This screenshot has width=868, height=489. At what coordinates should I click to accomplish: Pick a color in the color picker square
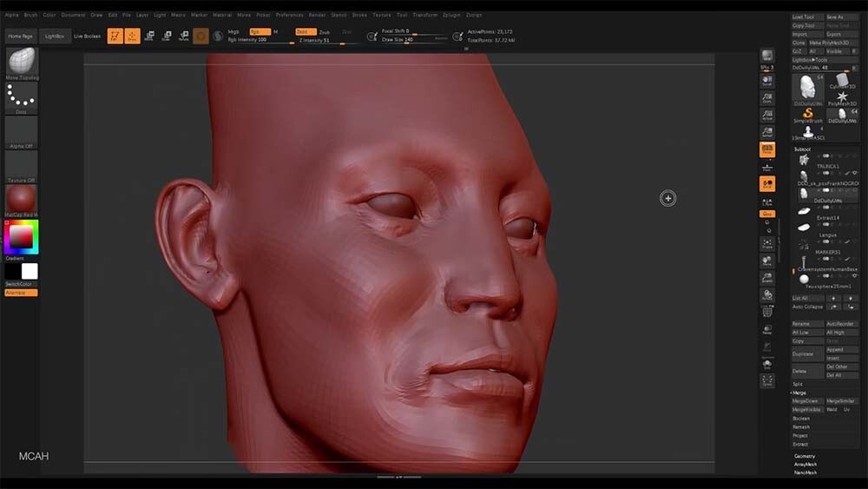[x=22, y=237]
